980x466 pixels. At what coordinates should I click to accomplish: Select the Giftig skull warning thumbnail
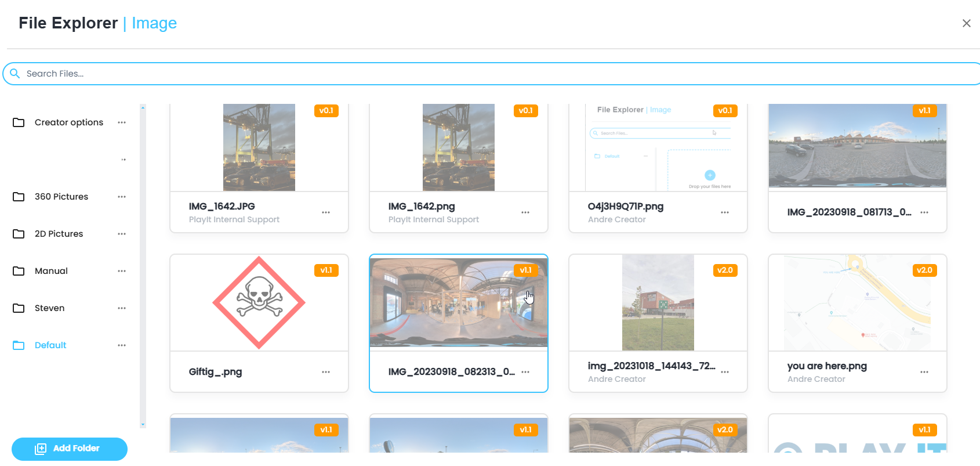259,302
